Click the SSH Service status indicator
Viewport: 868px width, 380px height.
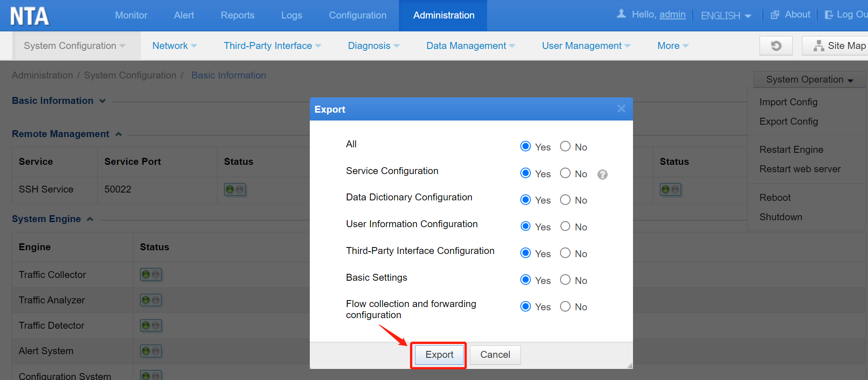coord(235,189)
